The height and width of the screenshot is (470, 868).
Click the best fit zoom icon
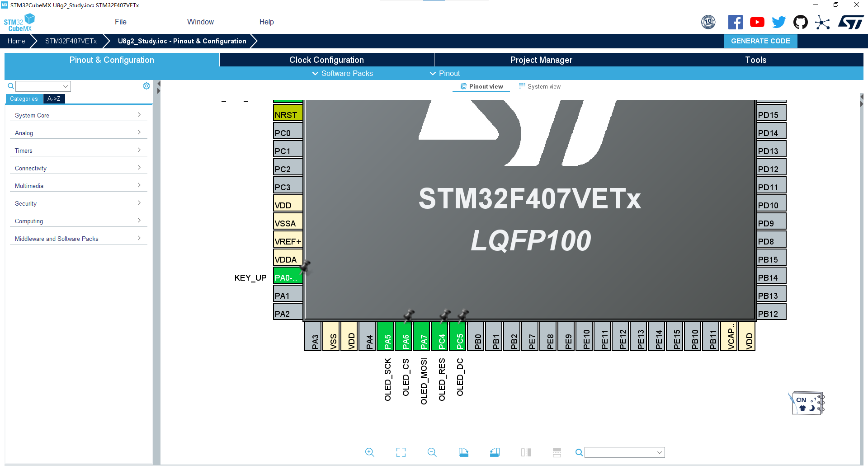(401, 452)
